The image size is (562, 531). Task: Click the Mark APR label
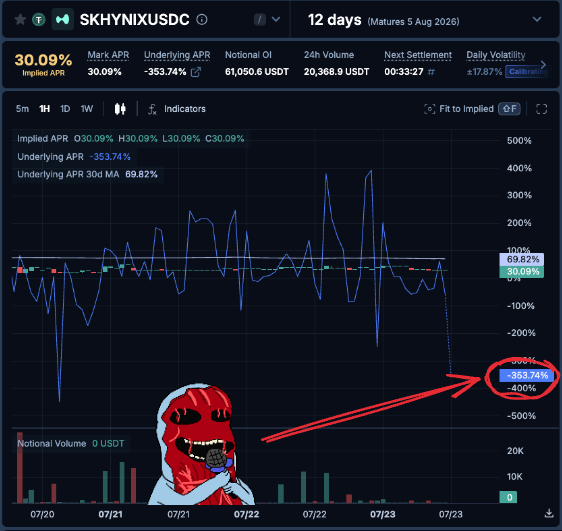108,55
